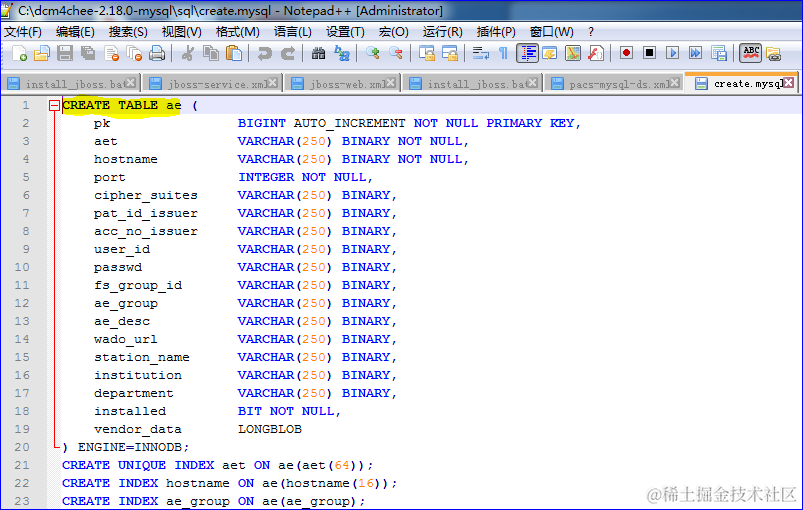Print the document using the printer icon
The width and height of the screenshot is (803, 510).
(x=157, y=53)
